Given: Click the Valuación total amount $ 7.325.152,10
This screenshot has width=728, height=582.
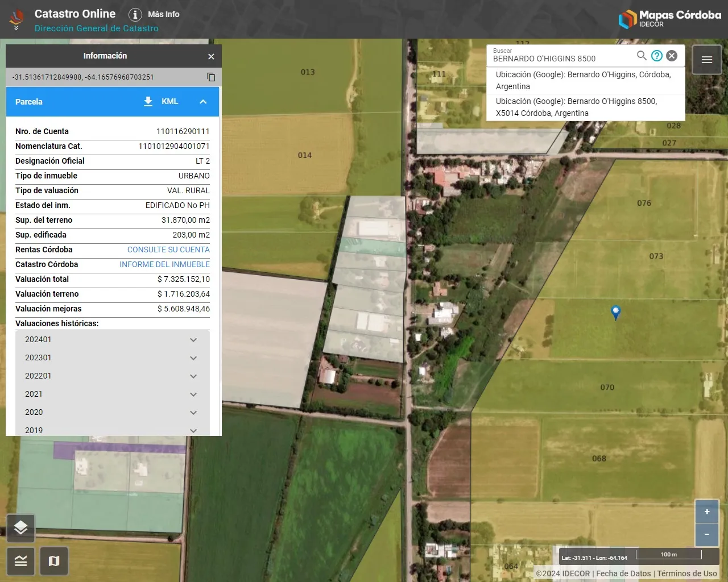Looking at the screenshot, I should pyautogui.click(x=184, y=279).
